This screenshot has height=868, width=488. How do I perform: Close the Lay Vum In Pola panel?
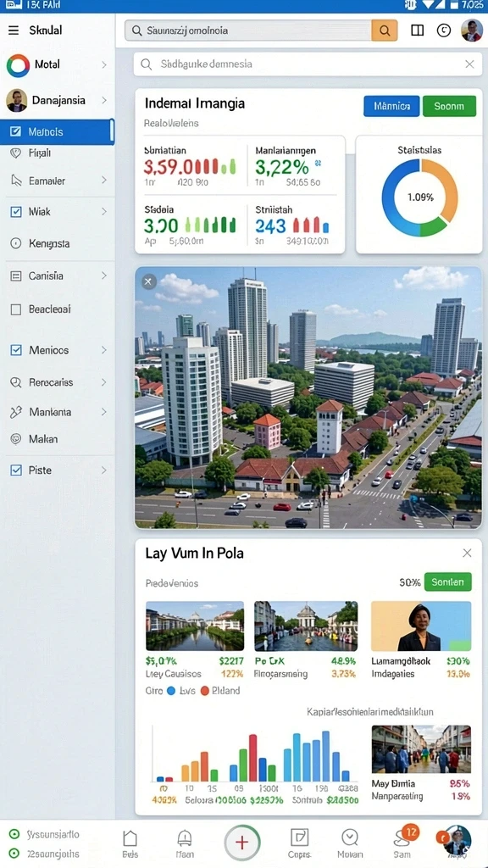pyautogui.click(x=467, y=553)
